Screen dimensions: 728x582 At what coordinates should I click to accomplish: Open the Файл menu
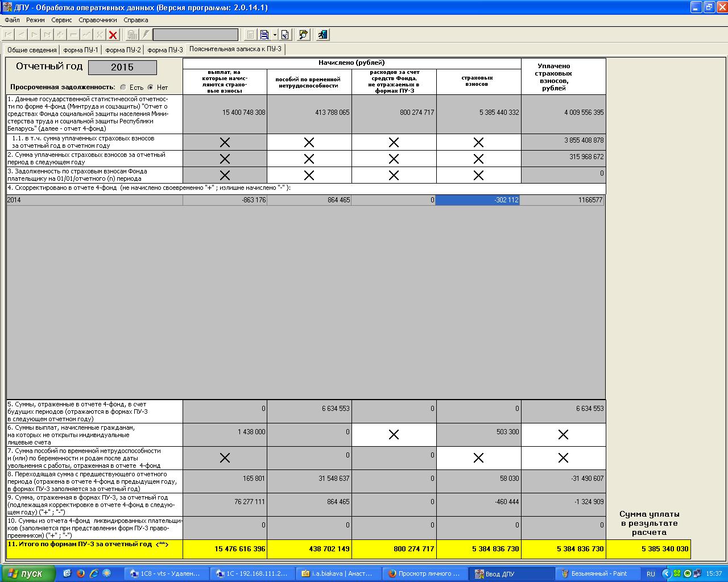pyautogui.click(x=11, y=20)
